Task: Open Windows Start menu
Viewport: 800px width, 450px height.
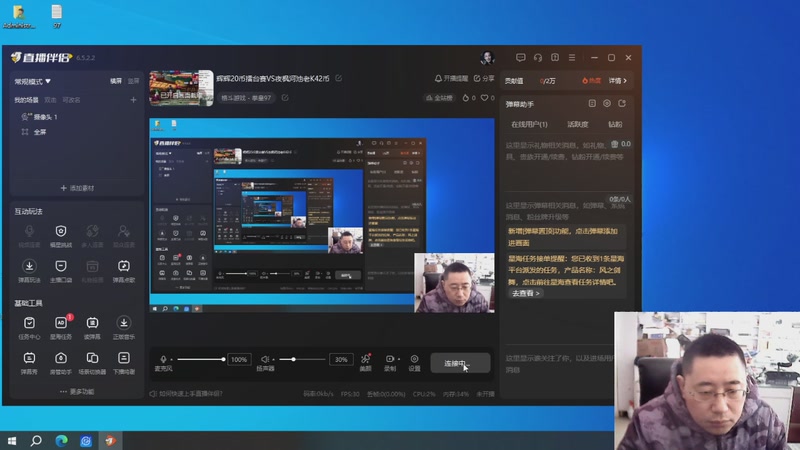Action: (x=12, y=440)
